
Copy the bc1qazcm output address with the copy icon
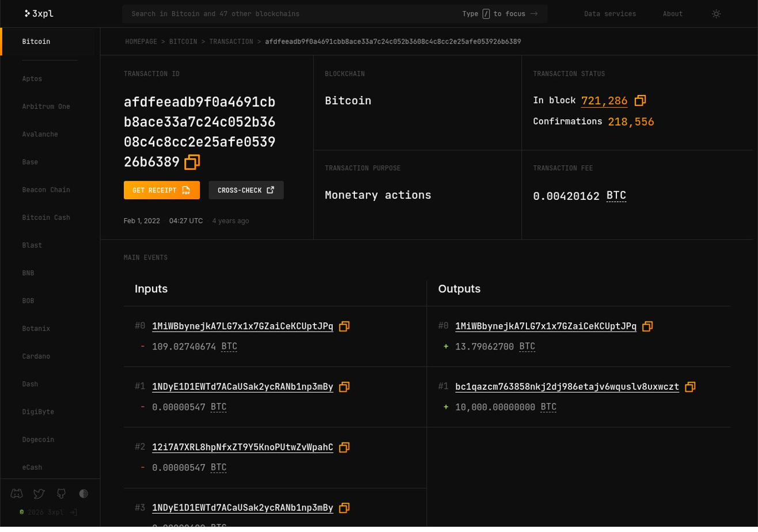(690, 386)
